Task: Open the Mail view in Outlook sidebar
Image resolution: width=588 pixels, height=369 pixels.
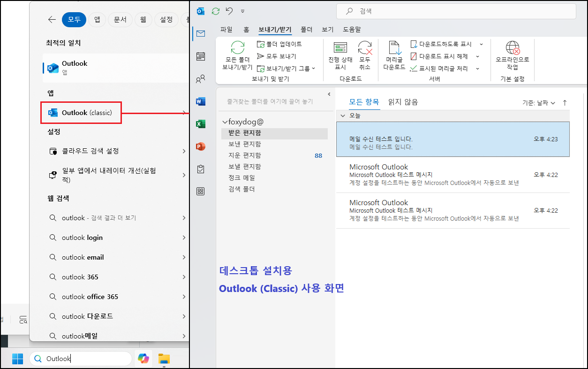Action: (x=201, y=33)
